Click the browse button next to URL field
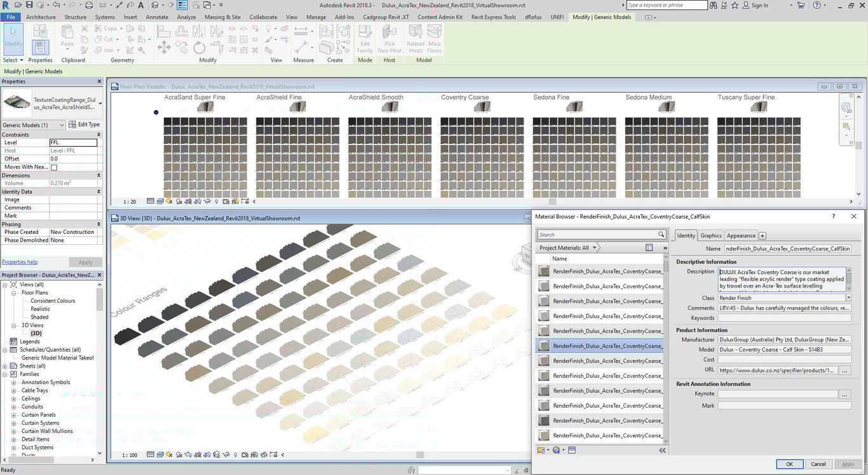The height and width of the screenshot is (475, 868). [845, 370]
